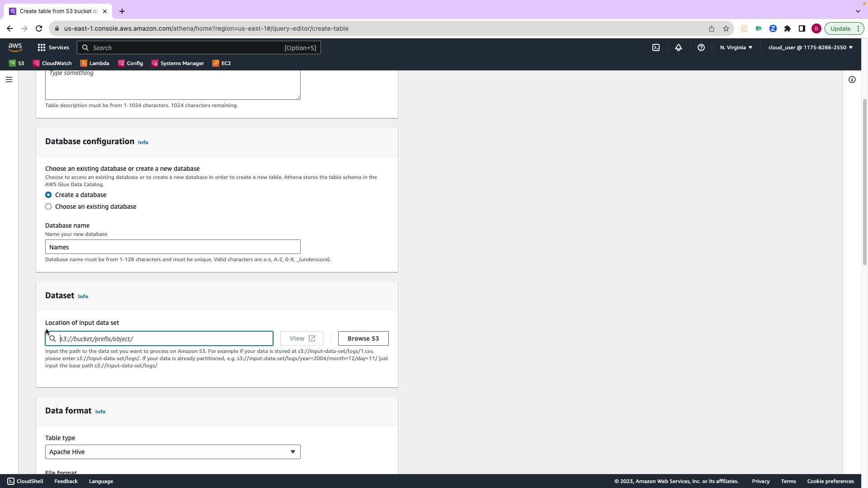Open the Dataset Info link
Image resolution: width=868 pixels, height=488 pixels.
(x=83, y=296)
